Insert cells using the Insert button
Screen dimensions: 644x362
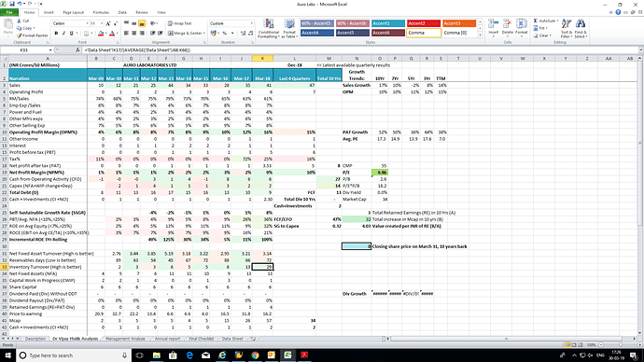[494, 29]
